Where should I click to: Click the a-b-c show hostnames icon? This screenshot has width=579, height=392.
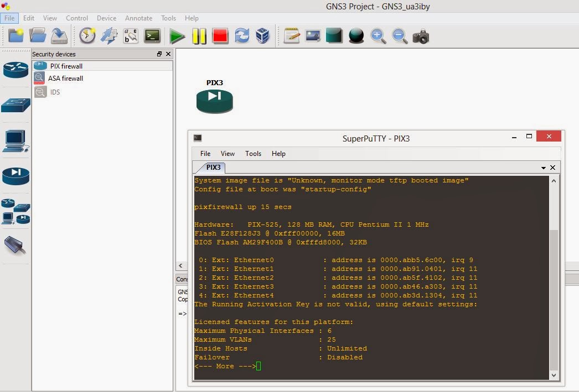tap(131, 36)
